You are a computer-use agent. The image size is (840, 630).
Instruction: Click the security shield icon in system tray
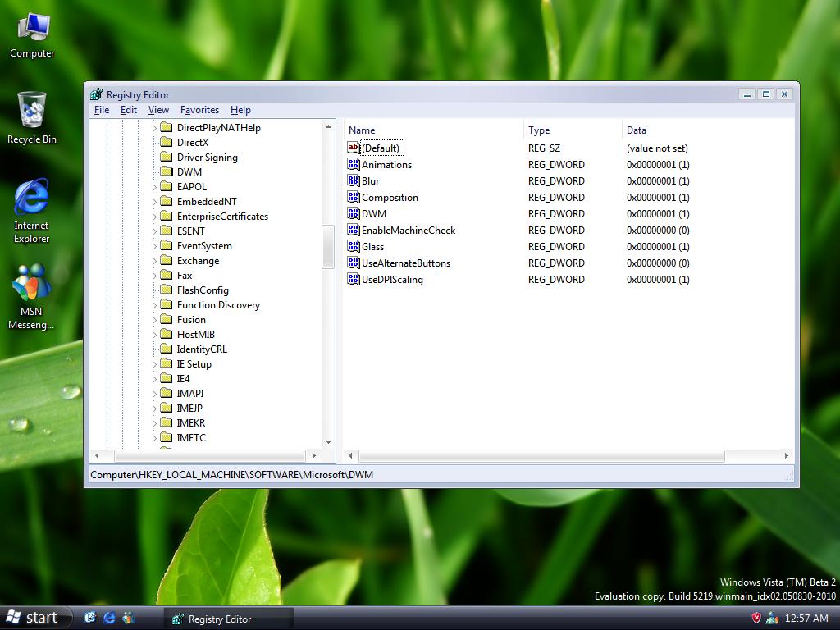(756, 618)
